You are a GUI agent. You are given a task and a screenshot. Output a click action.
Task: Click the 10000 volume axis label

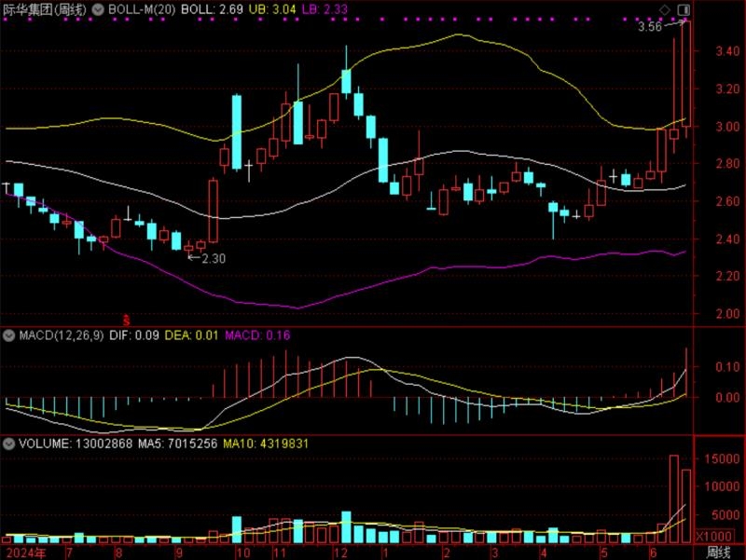tap(722, 486)
